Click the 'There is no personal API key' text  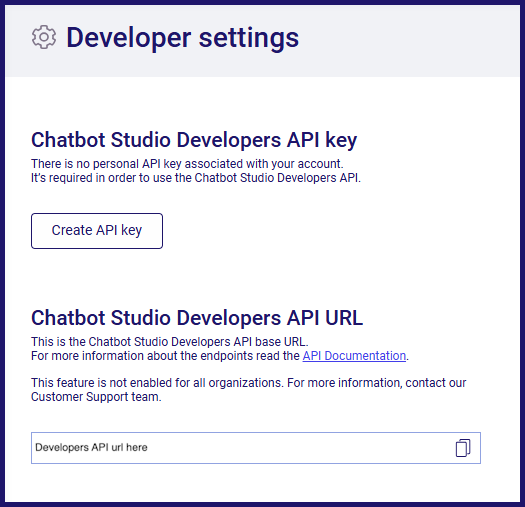(187, 164)
